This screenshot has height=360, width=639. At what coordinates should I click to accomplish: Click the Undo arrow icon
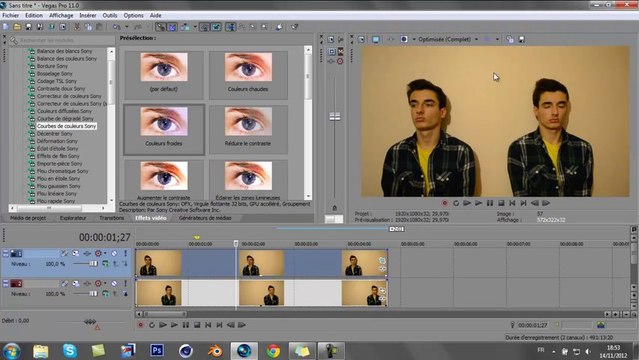[117, 27]
